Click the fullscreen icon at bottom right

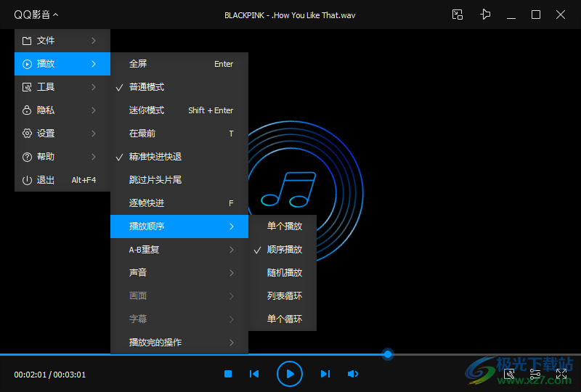click(x=561, y=374)
